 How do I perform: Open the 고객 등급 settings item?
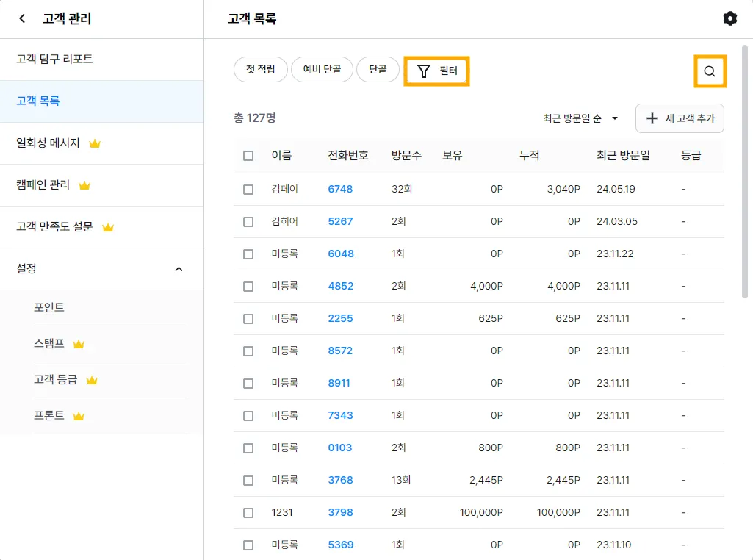point(55,380)
